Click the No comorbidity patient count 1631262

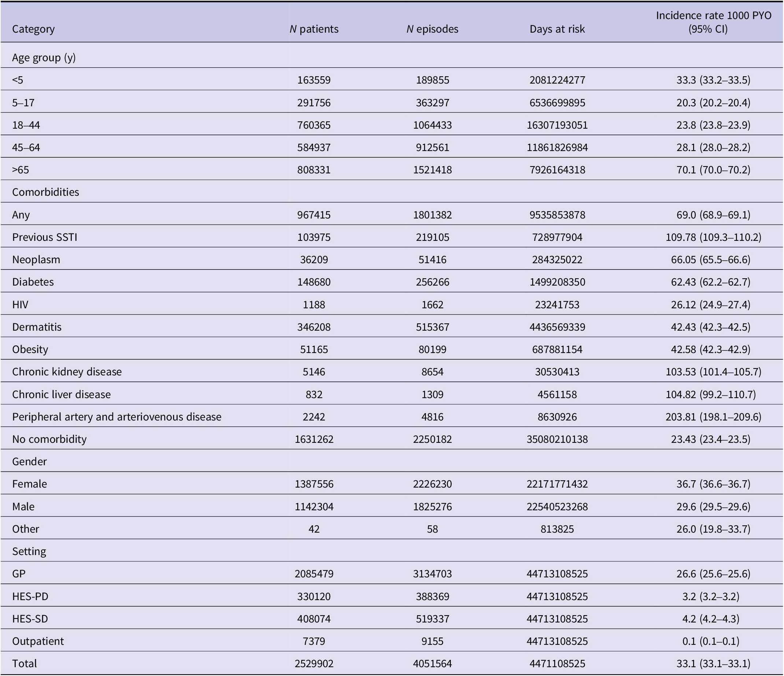[x=314, y=439]
